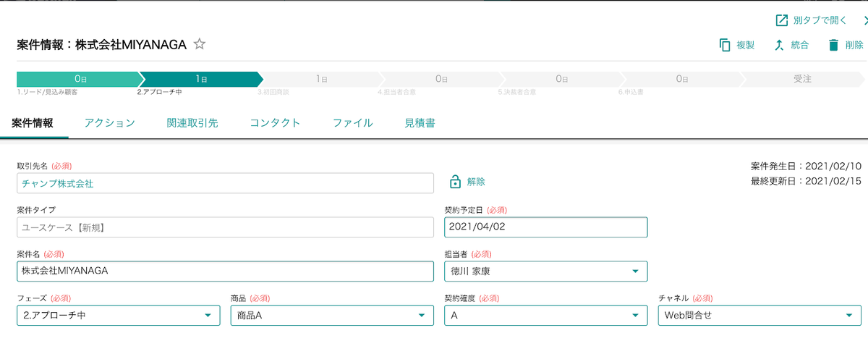The height and width of the screenshot is (341, 868).
Task: Click the duplicate (複製) icon
Action: tap(725, 45)
